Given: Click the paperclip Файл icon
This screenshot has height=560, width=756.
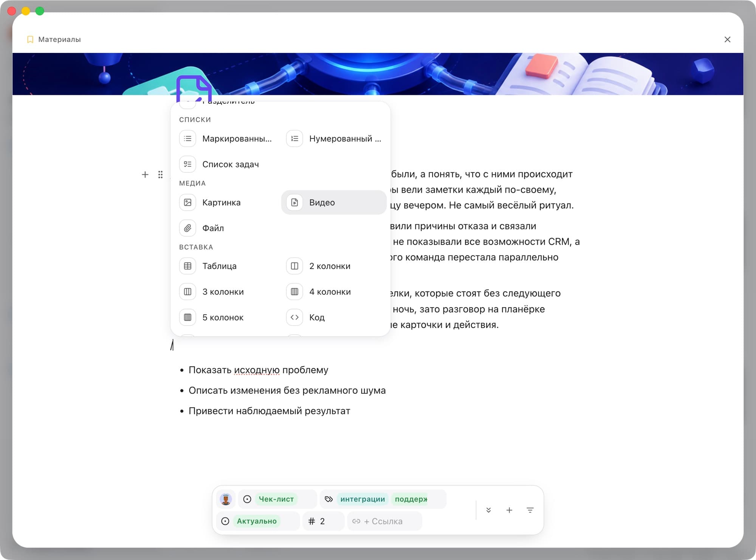Looking at the screenshot, I should [x=187, y=228].
